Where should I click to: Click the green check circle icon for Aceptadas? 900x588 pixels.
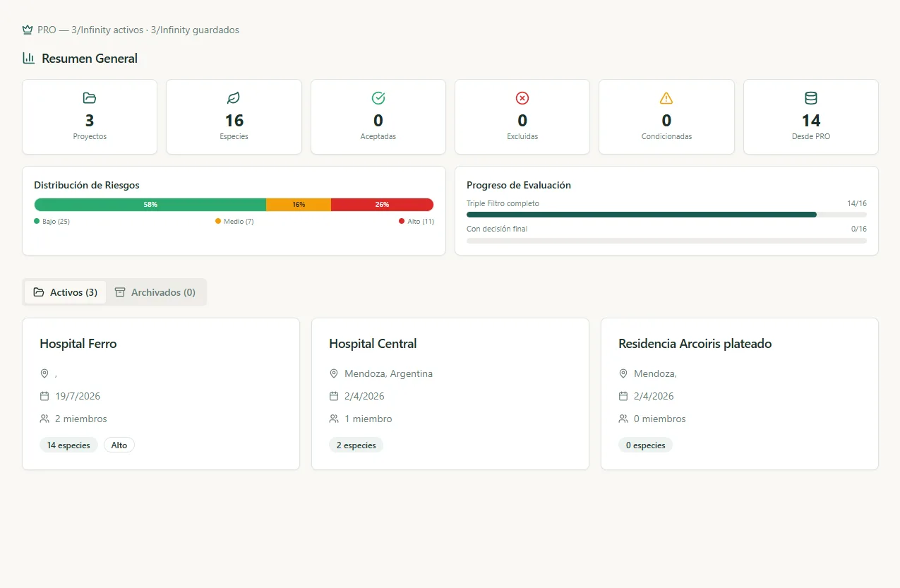coord(378,98)
